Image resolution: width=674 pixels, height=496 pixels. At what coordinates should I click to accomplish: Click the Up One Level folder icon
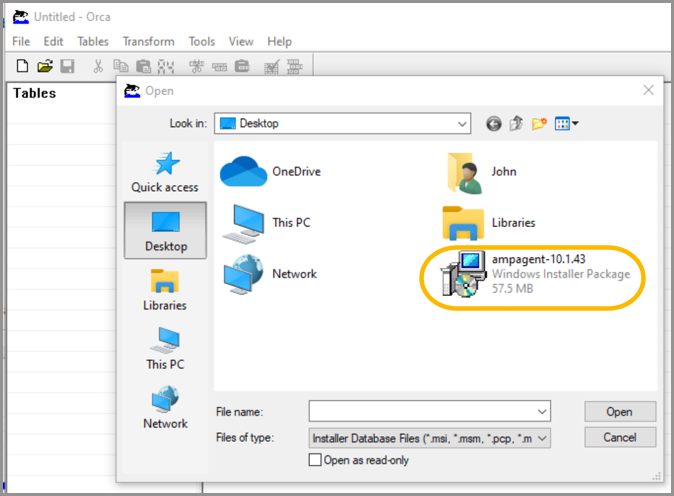516,124
